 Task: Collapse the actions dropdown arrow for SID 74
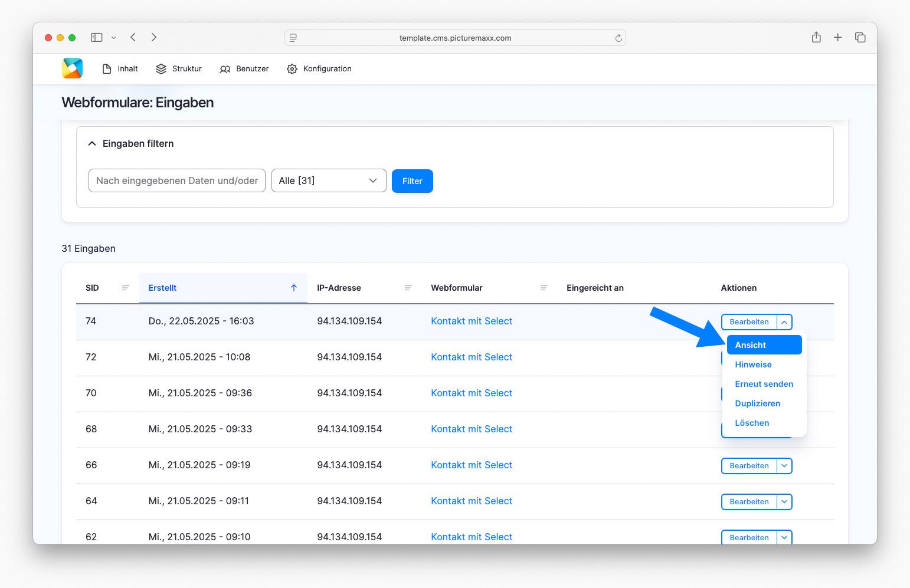[x=784, y=322]
